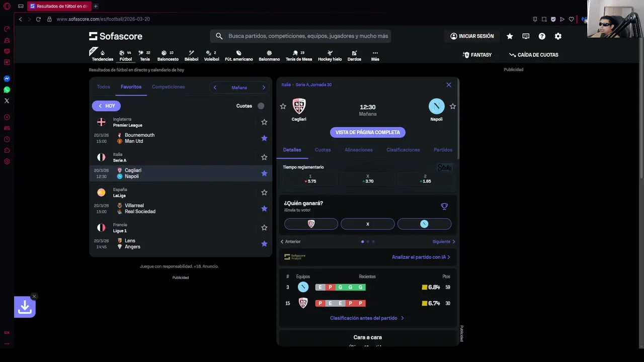Go to previous day arrow
Screen dimensions: 644x362
[215, 87]
